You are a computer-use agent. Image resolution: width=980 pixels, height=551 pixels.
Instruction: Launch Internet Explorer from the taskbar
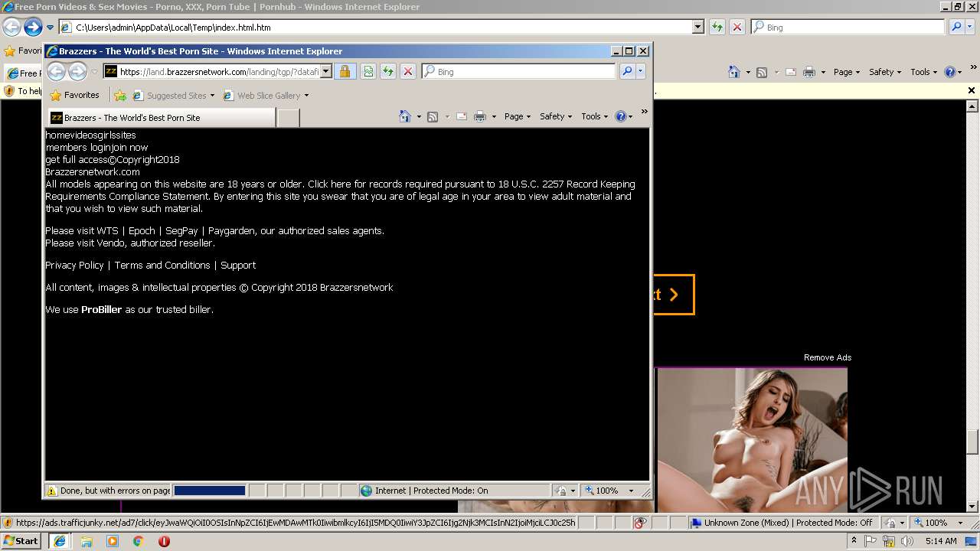(x=59, y=541)
